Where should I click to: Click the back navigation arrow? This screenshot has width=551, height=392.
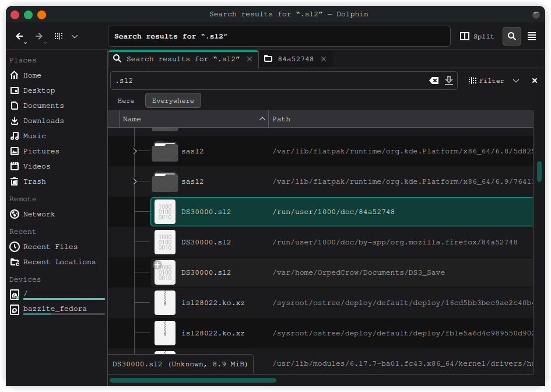[x=19, y=36]
